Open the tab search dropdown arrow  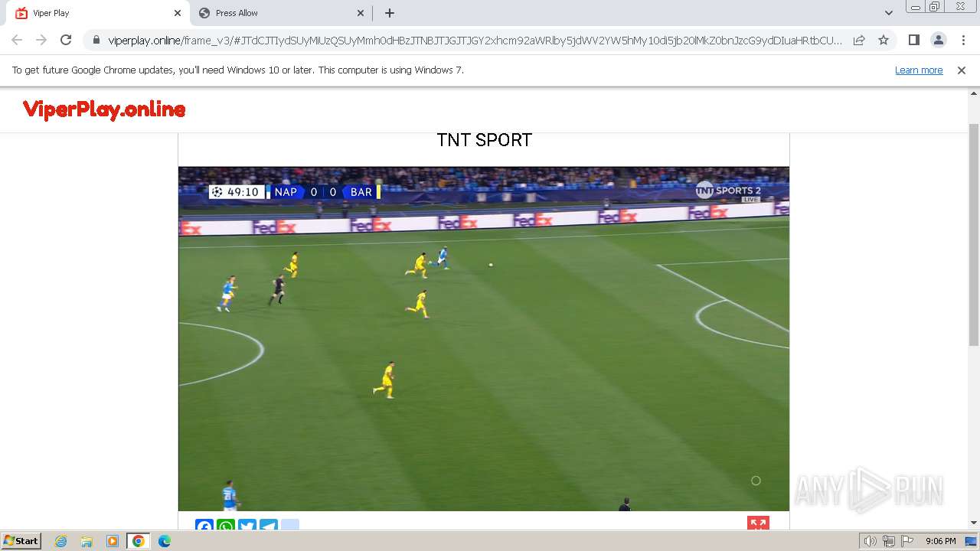(888, 13)
